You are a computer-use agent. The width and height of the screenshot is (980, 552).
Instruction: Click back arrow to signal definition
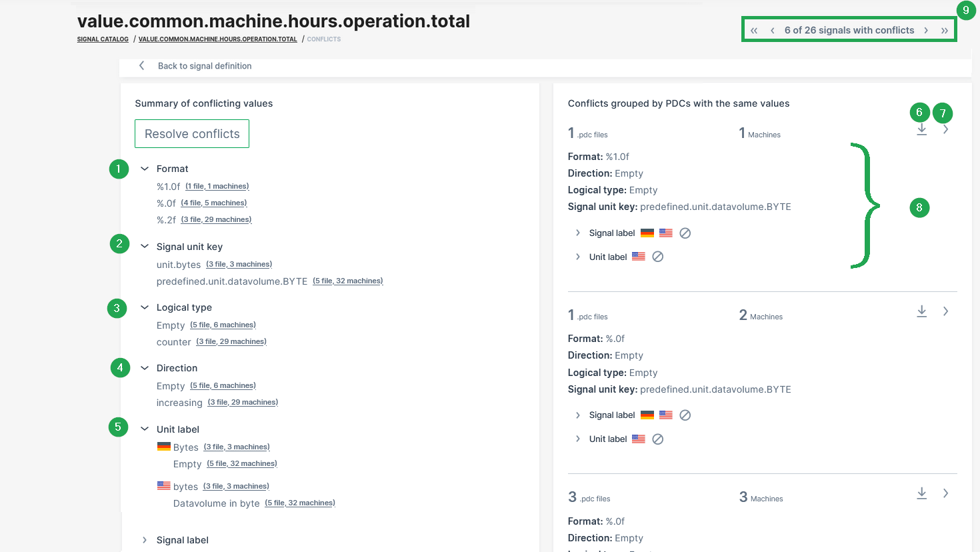point(141,65)
